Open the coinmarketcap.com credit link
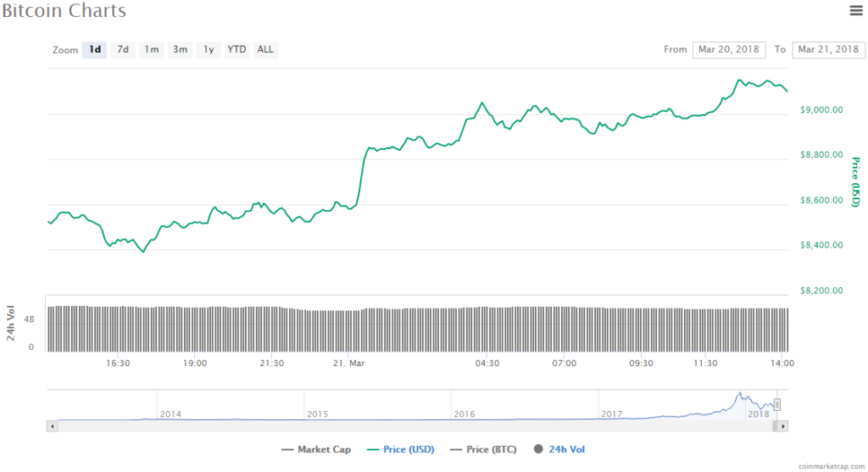The width and height of the screenshot is (868, 472). [x=829, y=466]
